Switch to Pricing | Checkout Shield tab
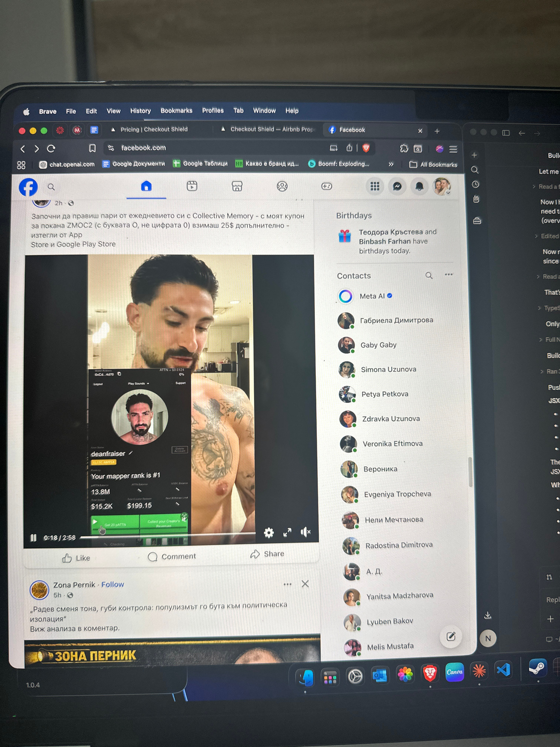The width and height of the screenshot is (560, 747). click(154, 130)
